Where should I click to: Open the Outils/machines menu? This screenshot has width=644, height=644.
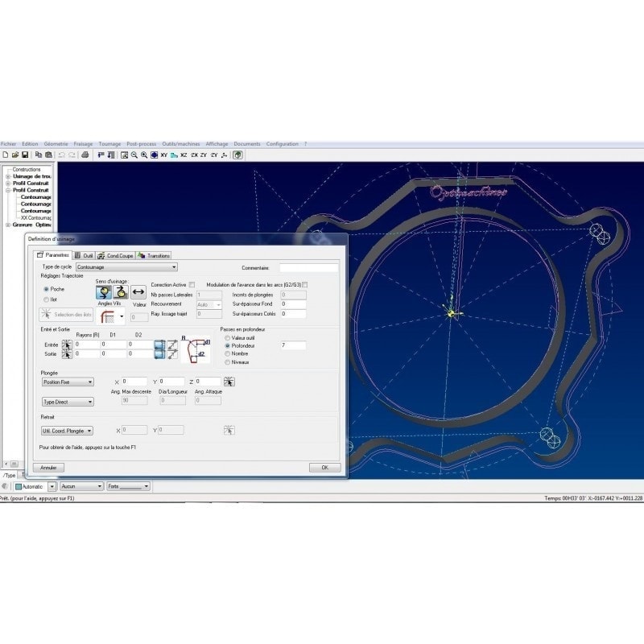click(x=180, y=144)
